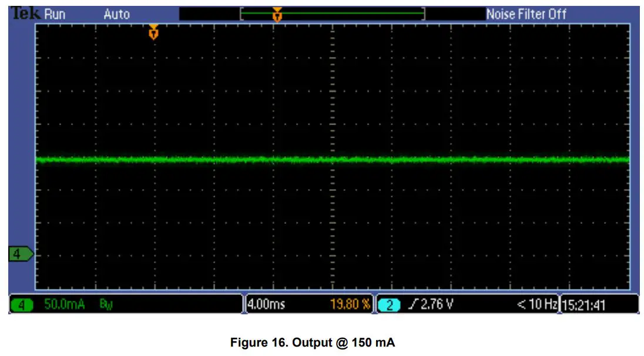The height and width of the screenshot is (356, 644).
Task: Click the Run status label
Action: (55, 14)
